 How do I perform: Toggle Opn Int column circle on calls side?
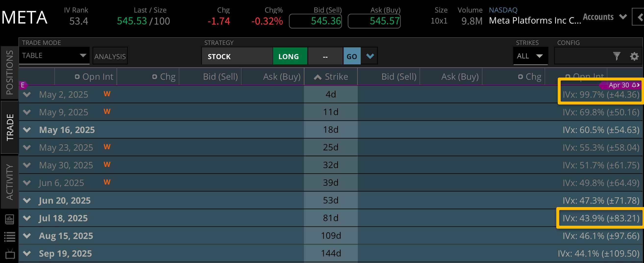click(77, 77)
